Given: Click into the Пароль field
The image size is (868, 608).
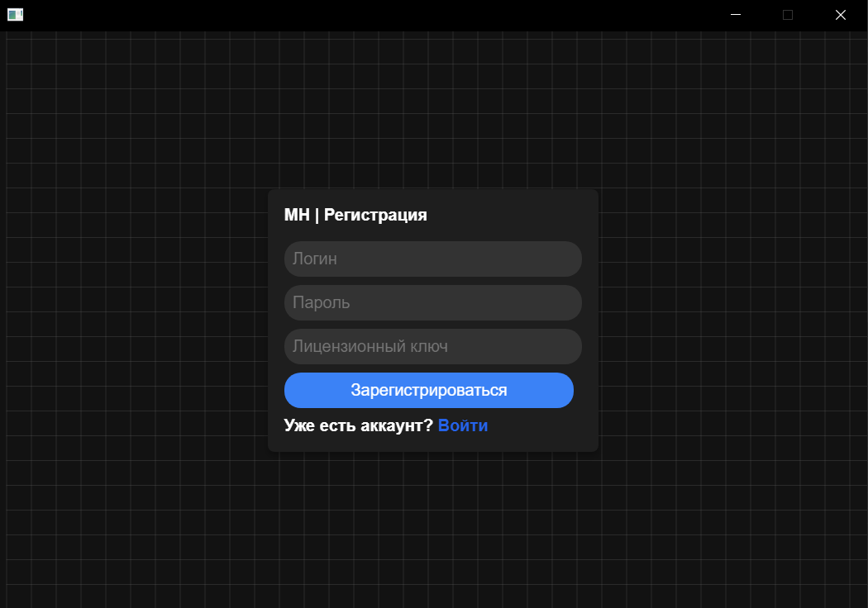Looking at the screenshot, I should coord(432,302).
